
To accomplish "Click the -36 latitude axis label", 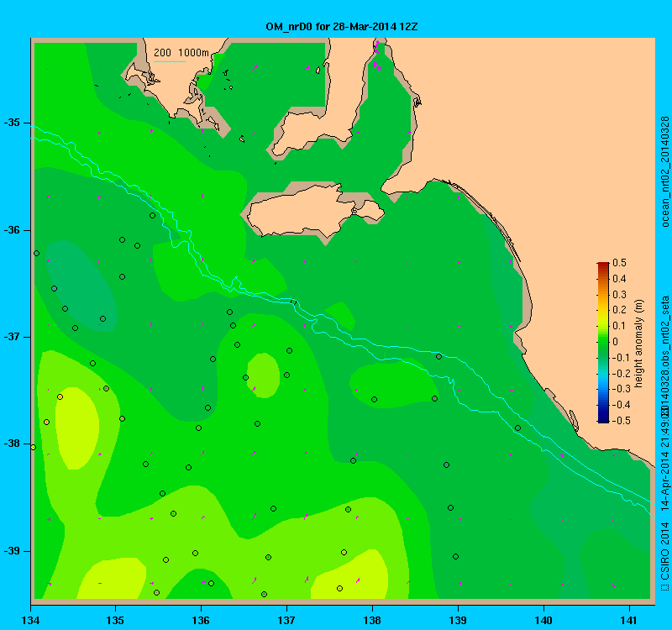I will (12, 230).
